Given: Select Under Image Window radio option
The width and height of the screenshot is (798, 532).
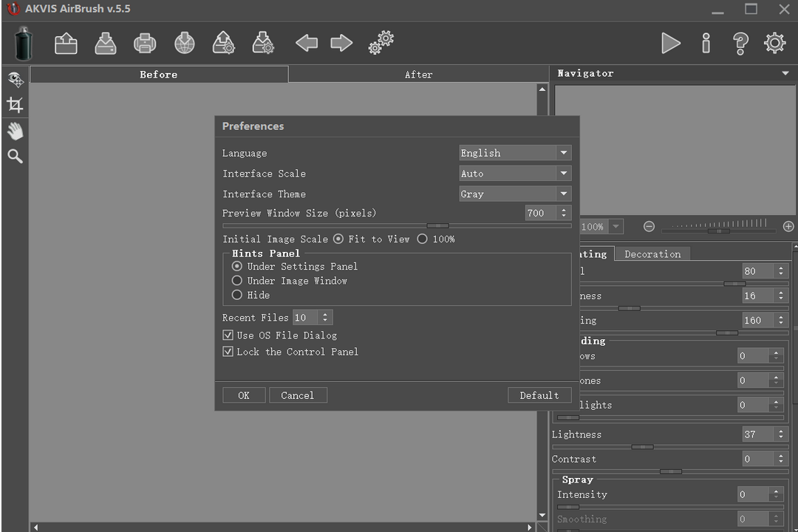Looking at the screenshot, I should [237, 281].
